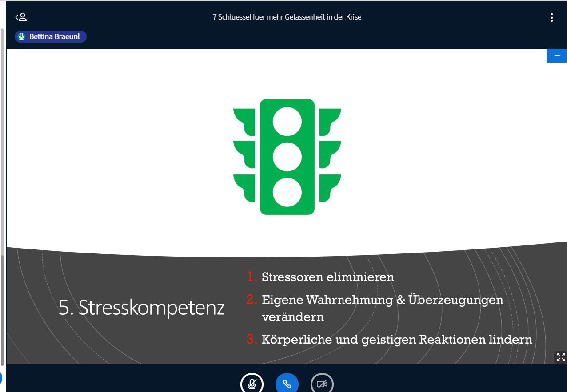Viewport: 567px width, 392px height.
Task: Click the green microphone icon beside Bettina
Action: pyautogui.click(x=21, y=37)
